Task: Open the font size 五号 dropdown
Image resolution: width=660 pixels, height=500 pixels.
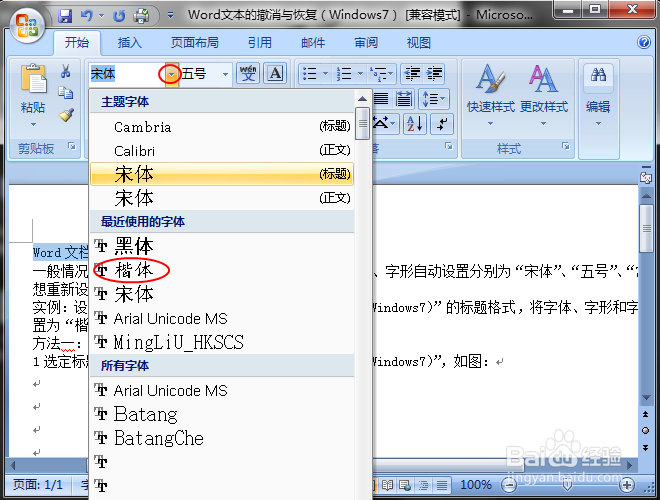Action: point(226,74)
